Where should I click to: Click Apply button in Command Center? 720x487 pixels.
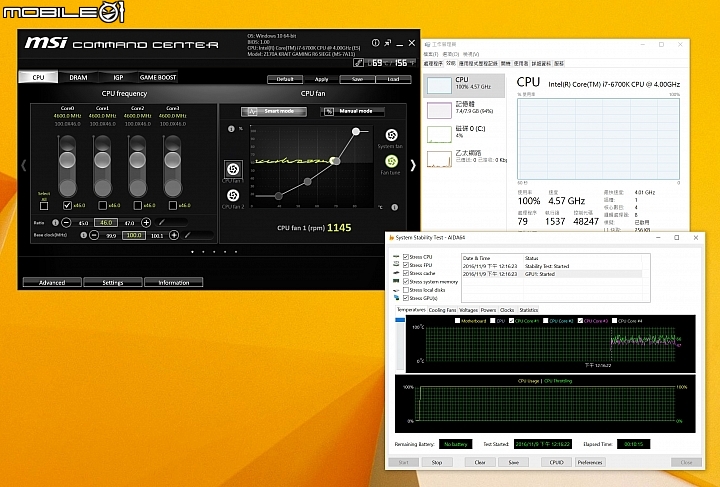(x=321, y=79)
